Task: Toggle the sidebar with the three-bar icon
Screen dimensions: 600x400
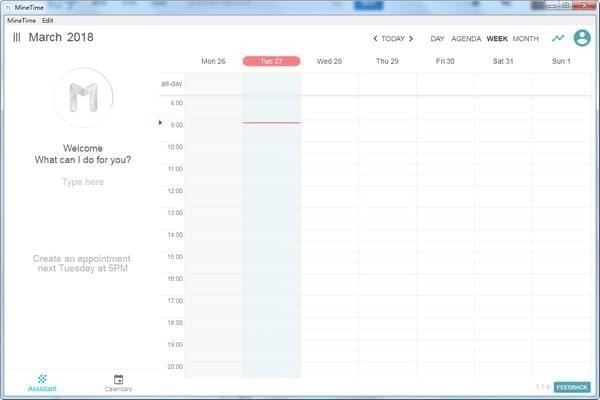Action: (16, 38)
